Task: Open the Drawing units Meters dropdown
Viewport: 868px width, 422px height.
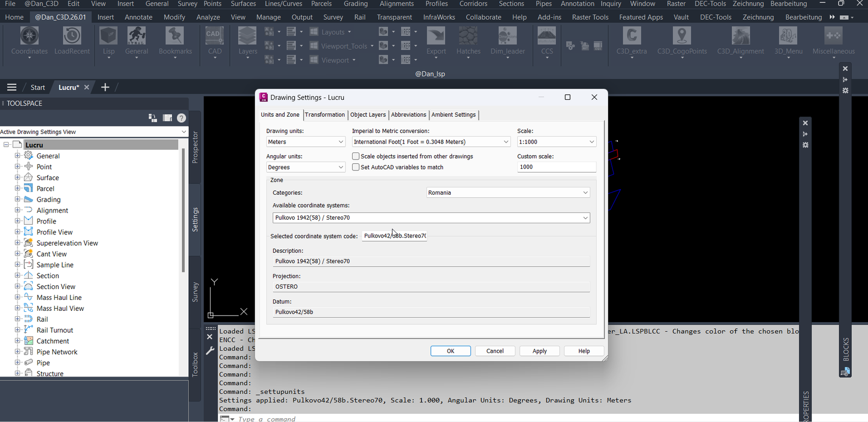Action: pyautogui.click(x=306, y=142)
